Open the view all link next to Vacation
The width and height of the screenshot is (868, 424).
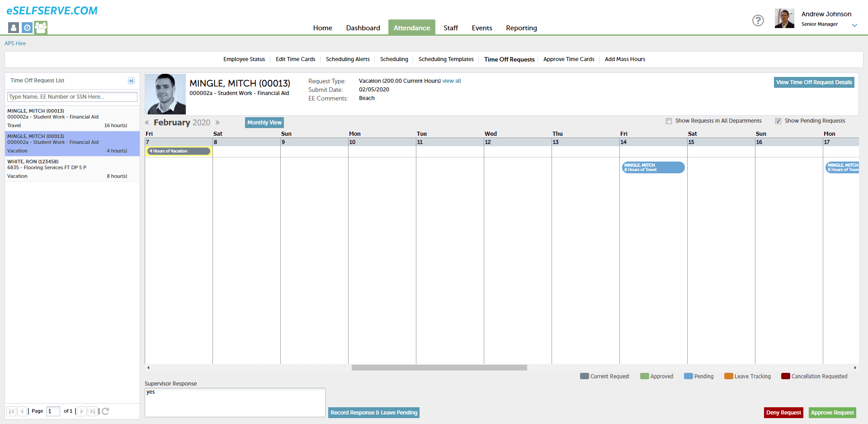click(452, 81)
